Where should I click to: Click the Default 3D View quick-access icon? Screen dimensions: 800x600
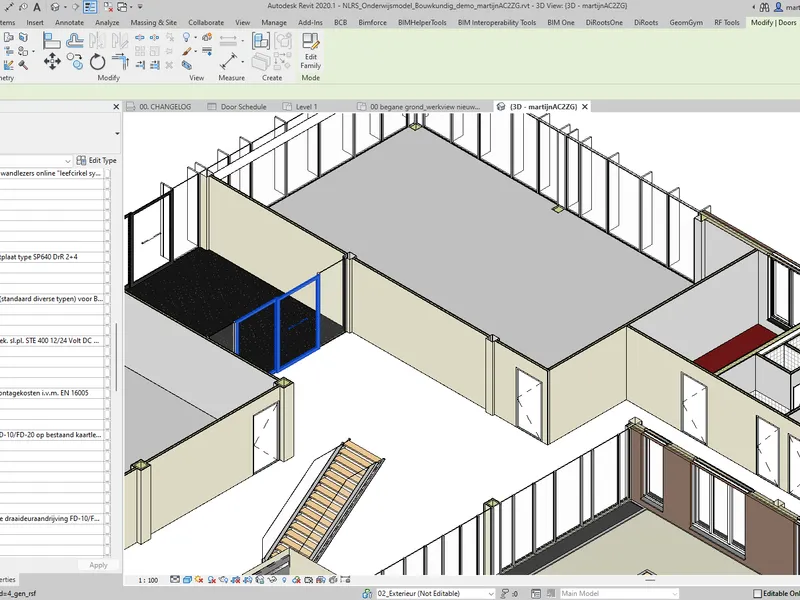(55, 7)
